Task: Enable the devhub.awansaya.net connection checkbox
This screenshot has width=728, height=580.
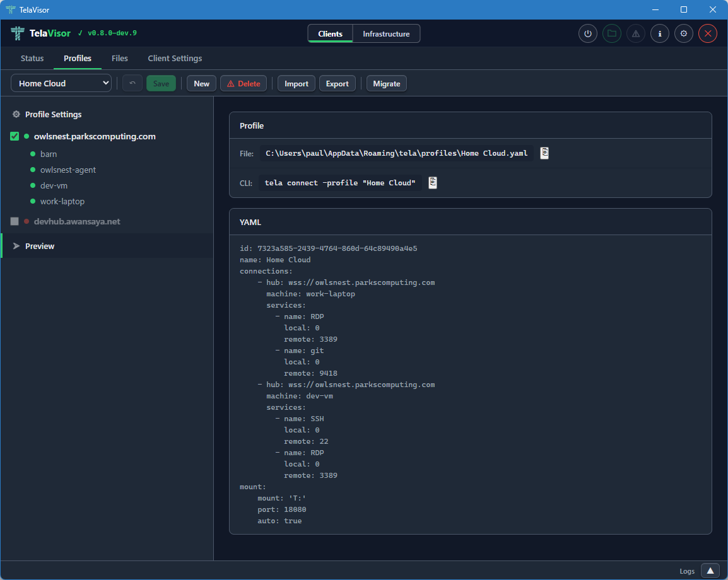Action: pyautogui.click(x=14, y=221)
